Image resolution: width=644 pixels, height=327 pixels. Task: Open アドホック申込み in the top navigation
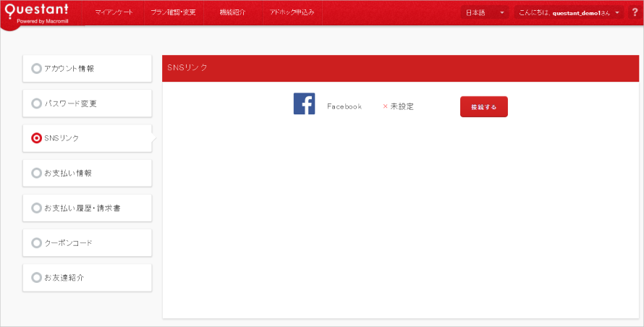(292, 13)
